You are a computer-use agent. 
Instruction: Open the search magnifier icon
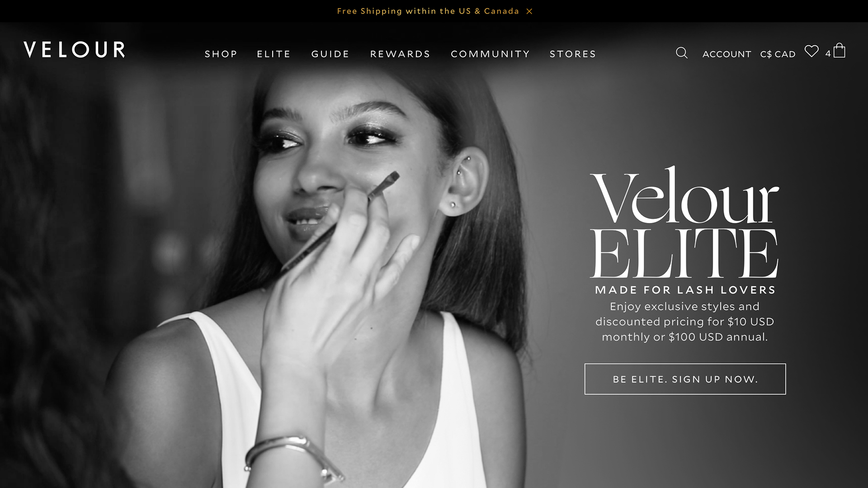pyautogui.click(x=682, y=53)
